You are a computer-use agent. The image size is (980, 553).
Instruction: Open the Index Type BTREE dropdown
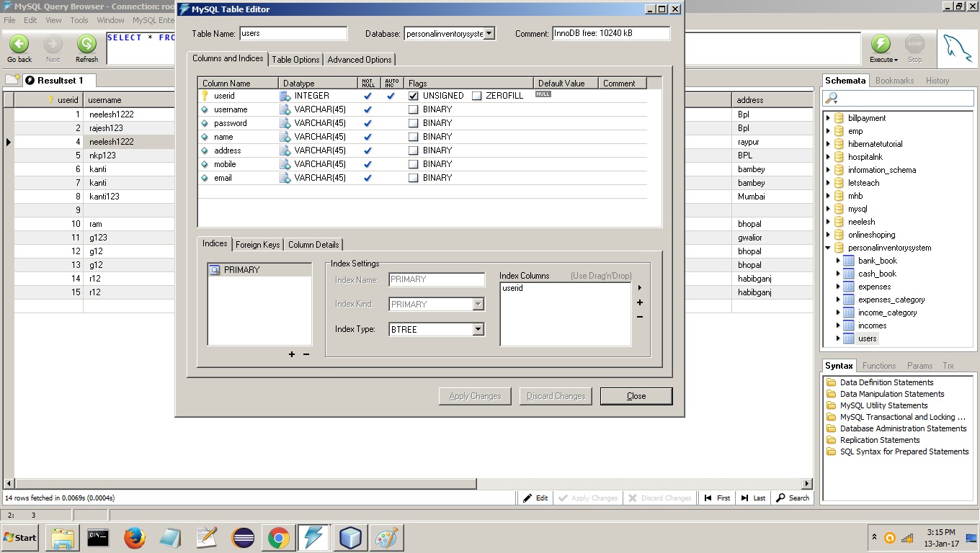pyautogui.click(x=478, y=329)
